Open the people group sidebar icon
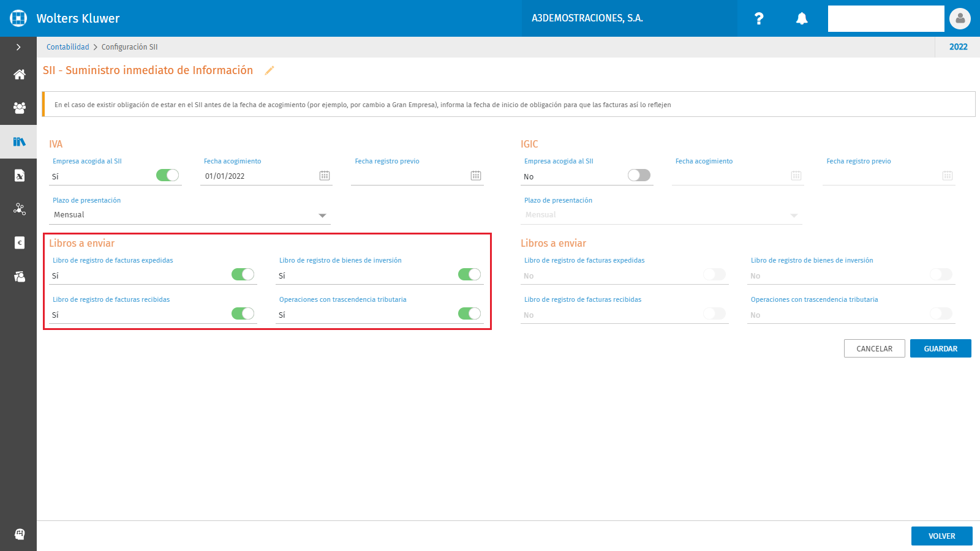Image resolution: width=980 pixels, height=551 pixels. point(20,108)
